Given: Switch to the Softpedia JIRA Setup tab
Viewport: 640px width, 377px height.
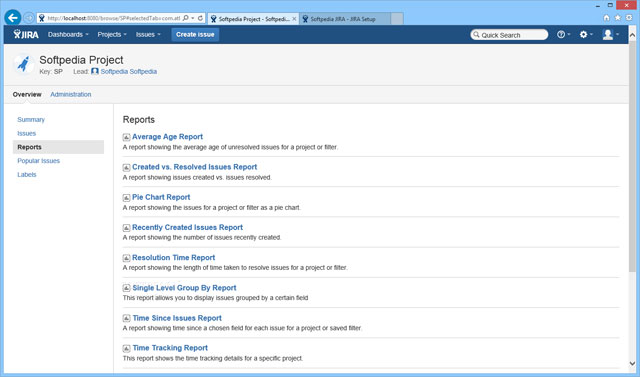Looking at the screenshot, I should click(345, 19).
